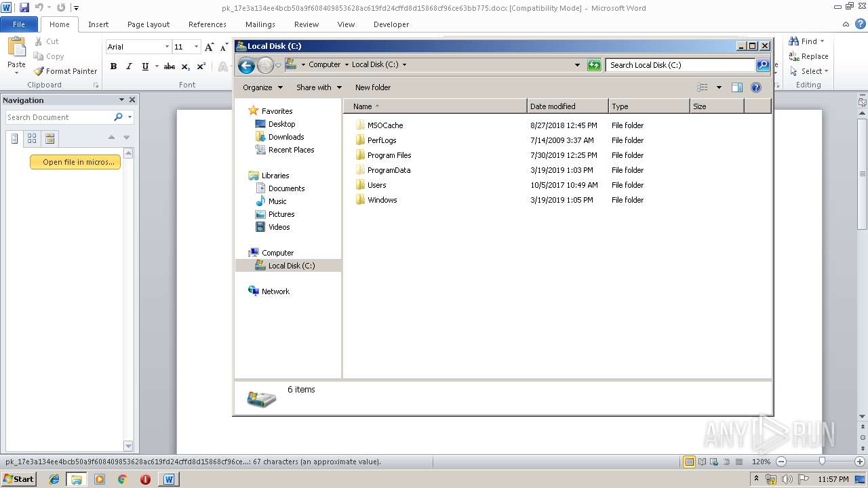Switch to the Insert ribbon tab

(x=98, y=24)
